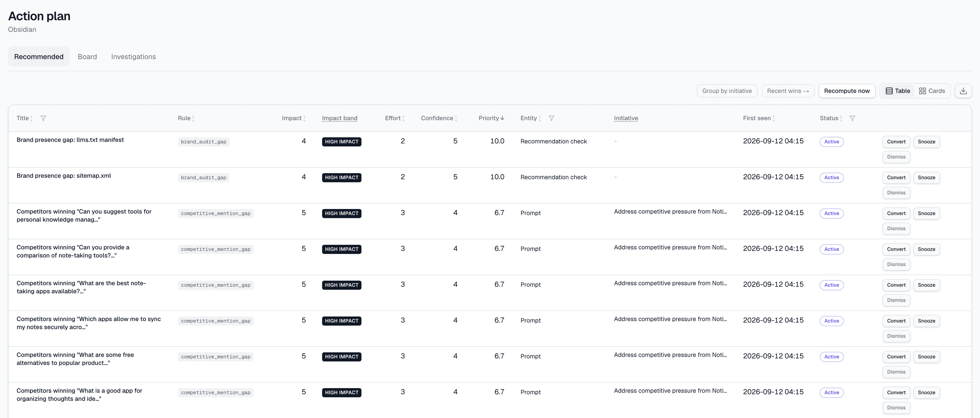Snooze the llms.txt manifest recommendation
The image size is (980, 418).
click(x=926, y=142)
